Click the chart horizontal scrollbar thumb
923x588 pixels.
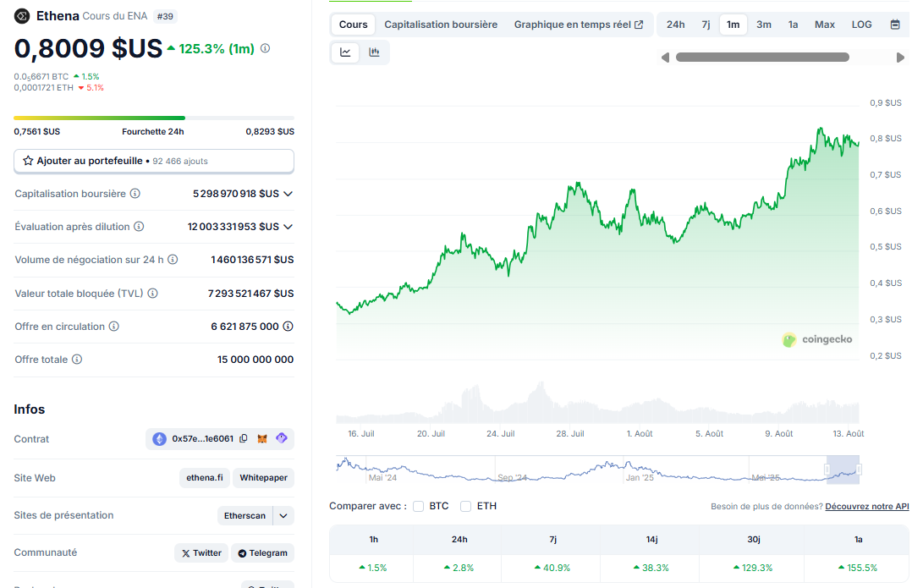(x=762, y=58)
